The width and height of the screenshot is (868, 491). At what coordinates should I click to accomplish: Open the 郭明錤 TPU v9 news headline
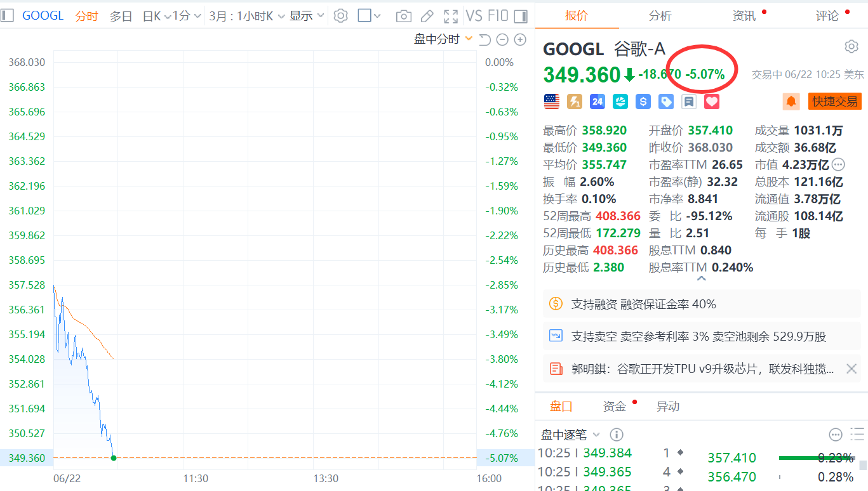[x=703, y=369]
